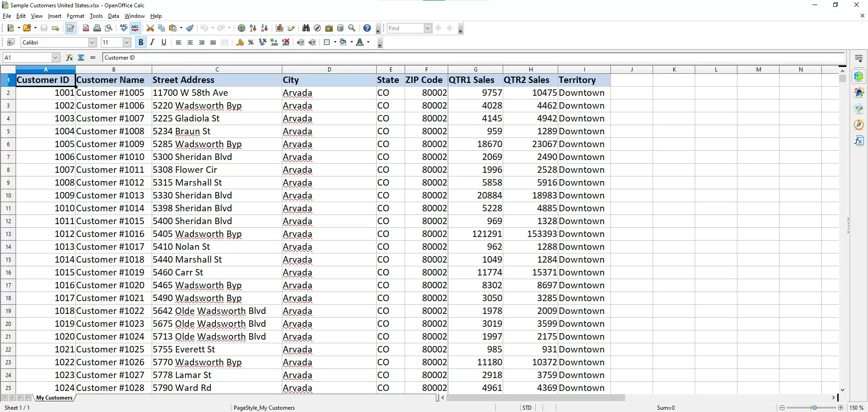Open the Data menu
The image size is (868, 412).
[x=113, y=16]
